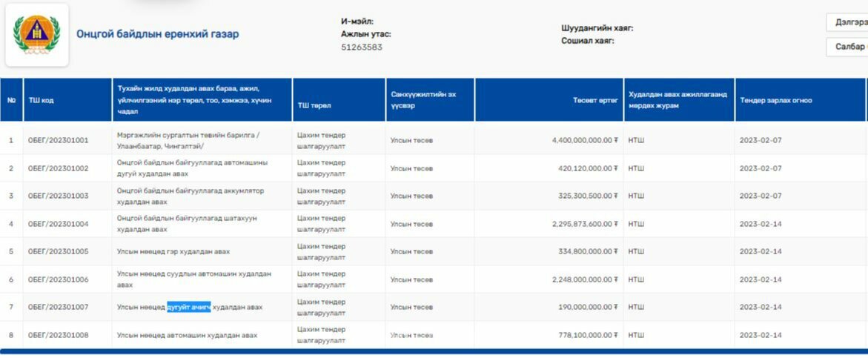Click the Салбар button
The height and width of the screenshot is (358, 868).
pyautogui.click(x=848, y=47)
